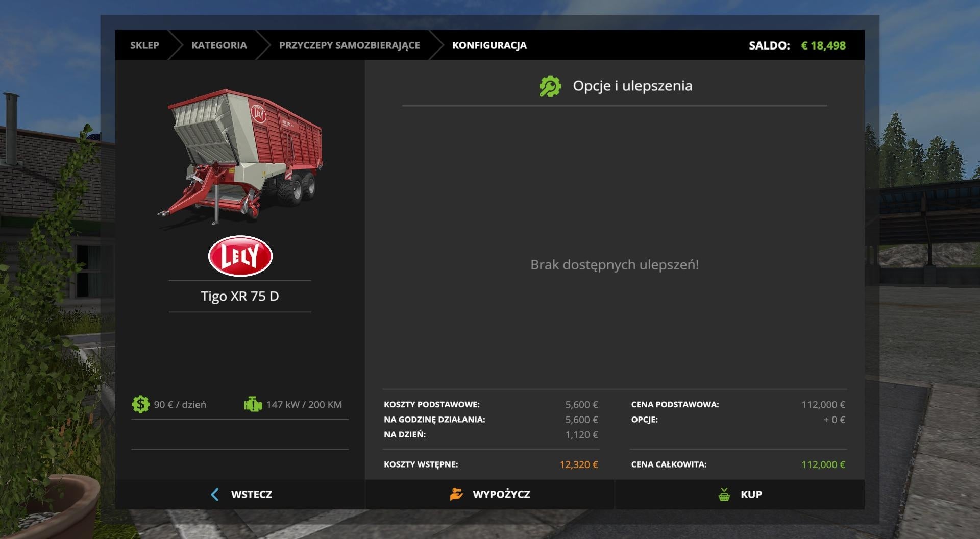980x539 pixels.
Task: Buy the trailer with KUP
Action: pos(740,494)
